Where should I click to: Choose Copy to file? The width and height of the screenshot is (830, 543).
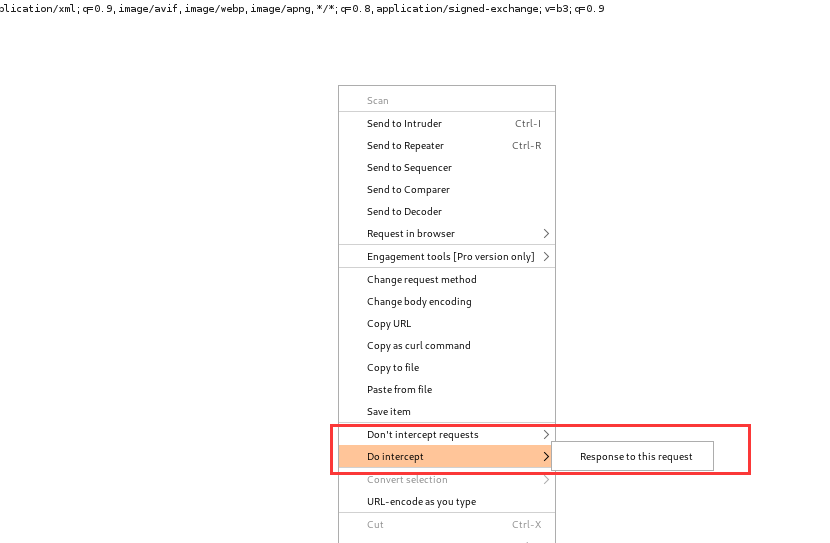pos(392,368)
